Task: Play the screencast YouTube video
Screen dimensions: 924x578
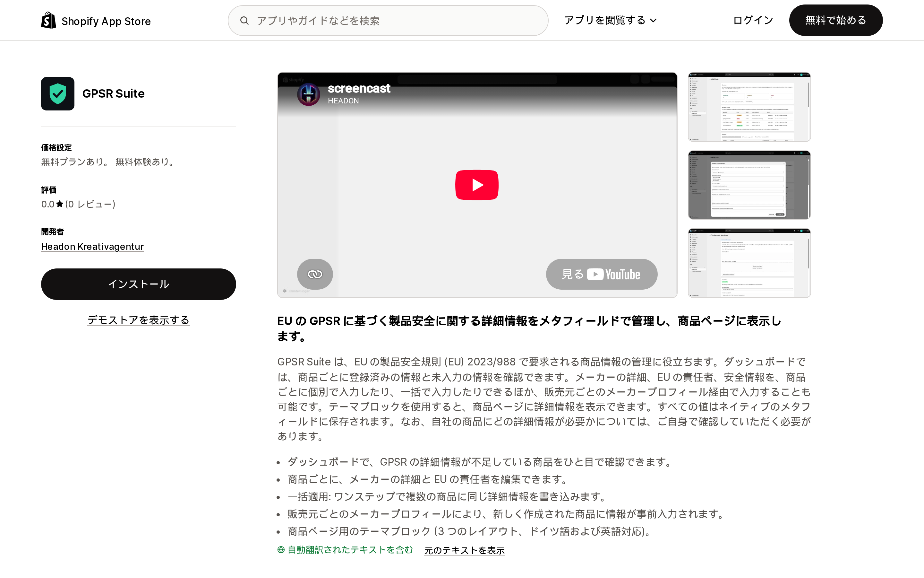Action: (477, 185)
